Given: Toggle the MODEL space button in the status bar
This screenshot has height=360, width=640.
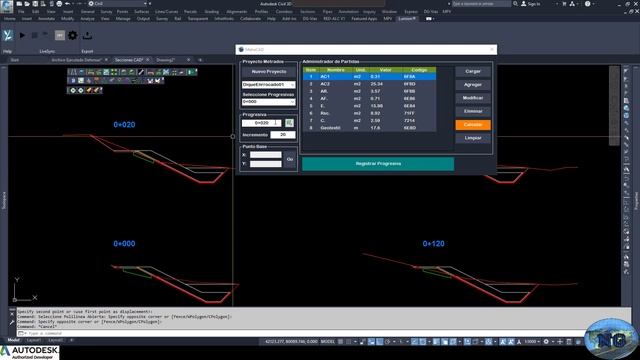Looking at the screenshot, I should (328, 342).
